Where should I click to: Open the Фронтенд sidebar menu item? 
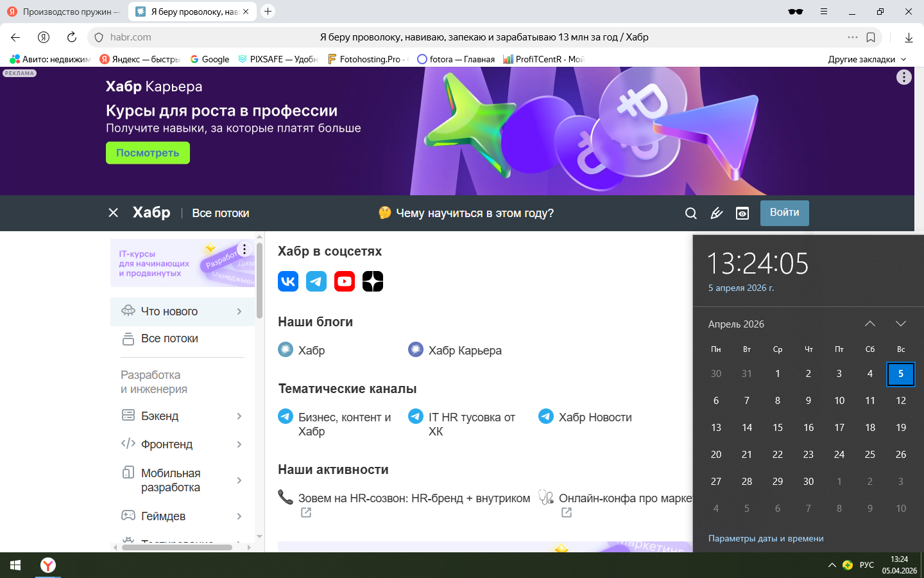click(x=183, y=444)
